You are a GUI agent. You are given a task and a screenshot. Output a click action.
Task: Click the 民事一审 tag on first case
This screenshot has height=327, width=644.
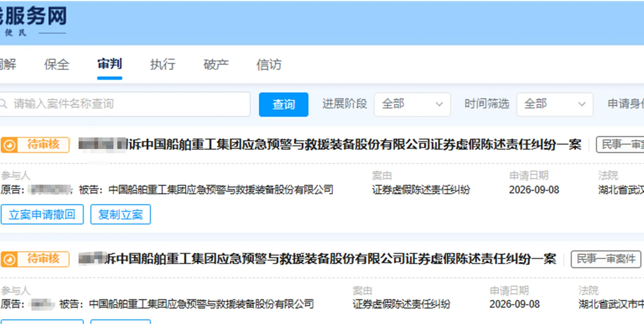620,144
